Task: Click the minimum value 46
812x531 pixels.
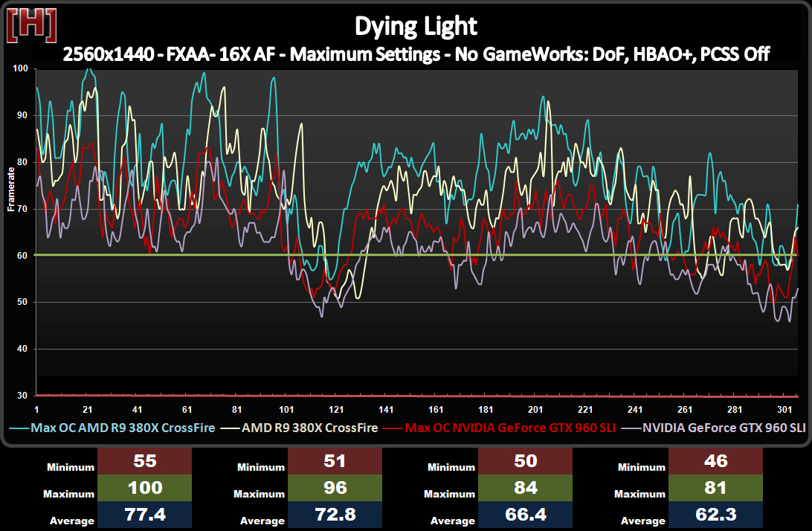Action: tap(715, 461)
